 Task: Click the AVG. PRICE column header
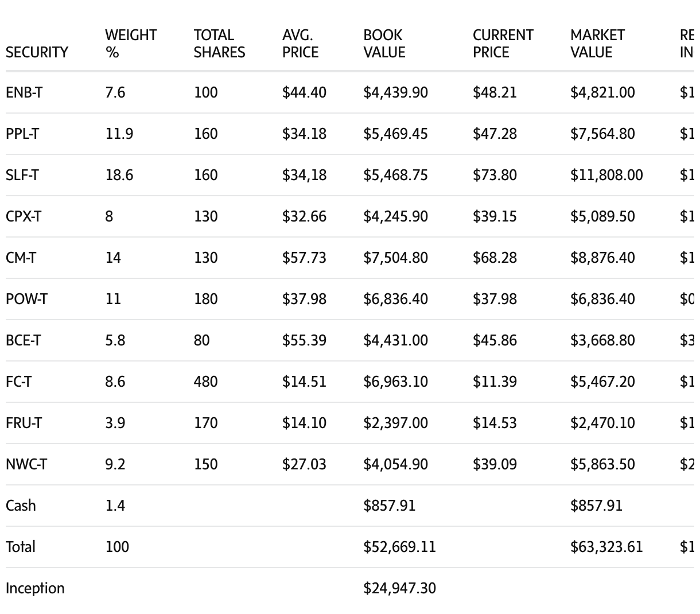(x=300, y=44)
